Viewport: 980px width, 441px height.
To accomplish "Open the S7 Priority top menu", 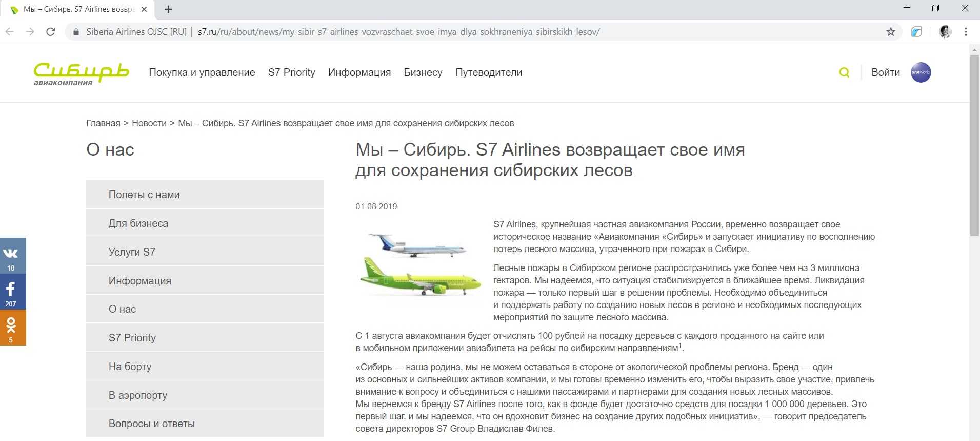I will (291, 72).
